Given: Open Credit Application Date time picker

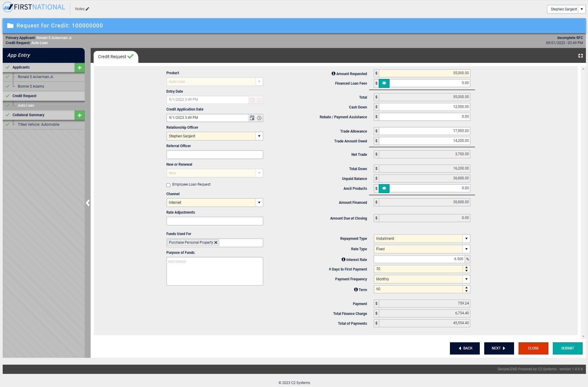Looking at the screenshot, I should point(259,118).
